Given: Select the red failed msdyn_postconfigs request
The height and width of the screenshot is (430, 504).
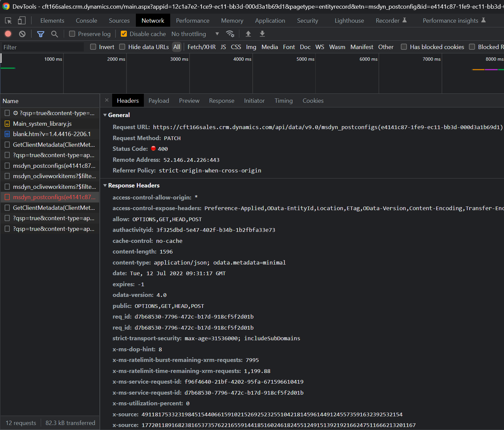Looking at the screenshot, I should [50, 197].
